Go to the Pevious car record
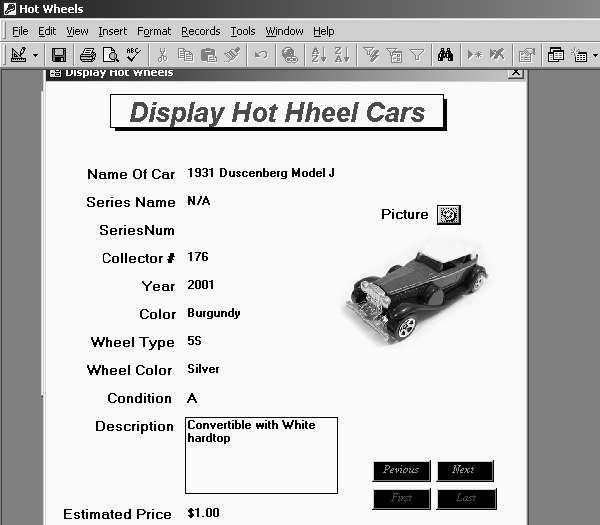 401,470
